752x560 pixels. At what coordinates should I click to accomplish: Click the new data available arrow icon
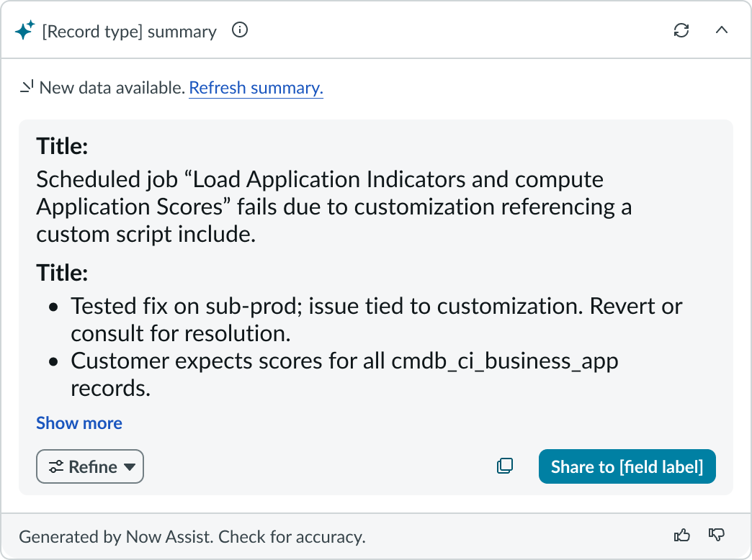(x=27, y=88)
